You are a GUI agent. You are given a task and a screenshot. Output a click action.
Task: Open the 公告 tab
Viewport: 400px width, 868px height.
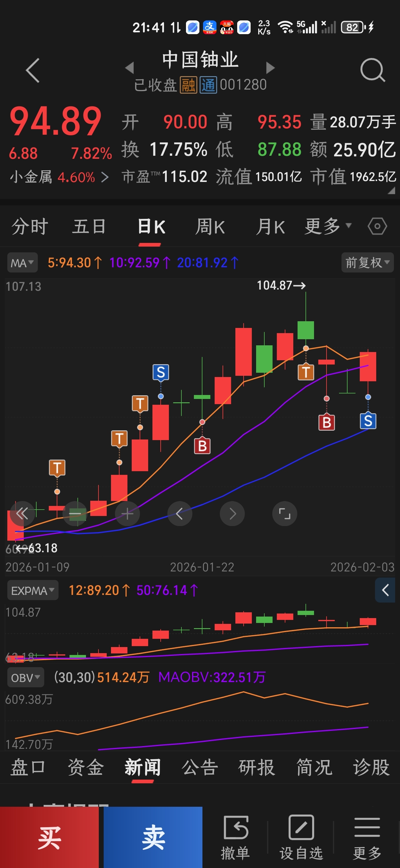tap(200, 767)
